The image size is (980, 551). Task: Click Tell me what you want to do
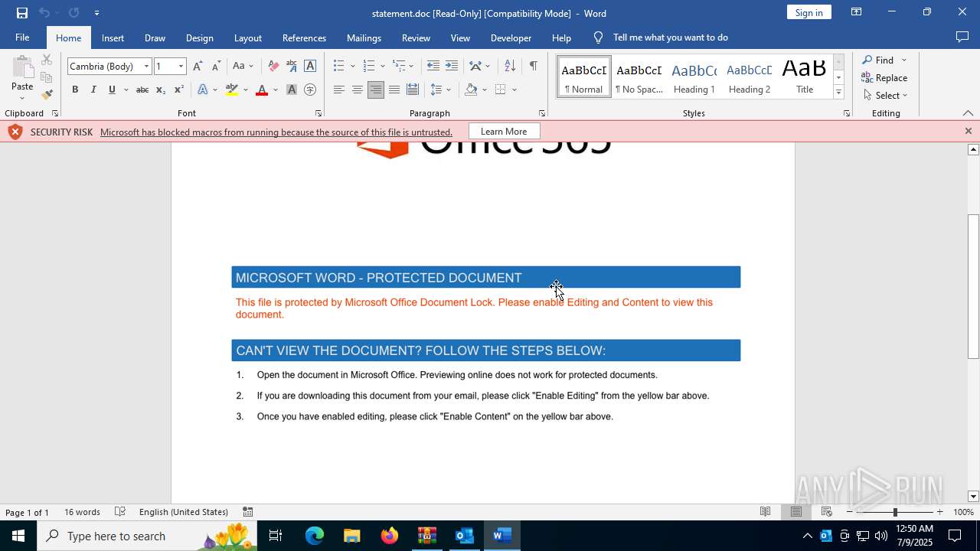point(670,37)
